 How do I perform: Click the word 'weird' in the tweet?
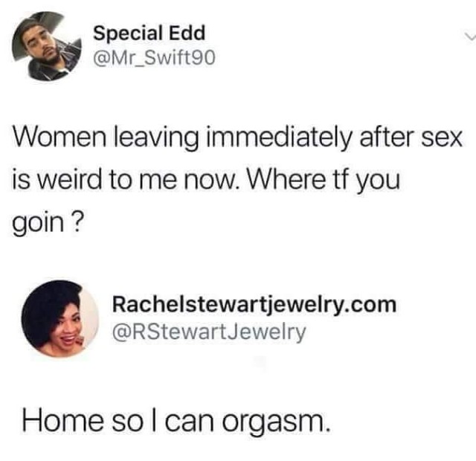click(68, 179)
